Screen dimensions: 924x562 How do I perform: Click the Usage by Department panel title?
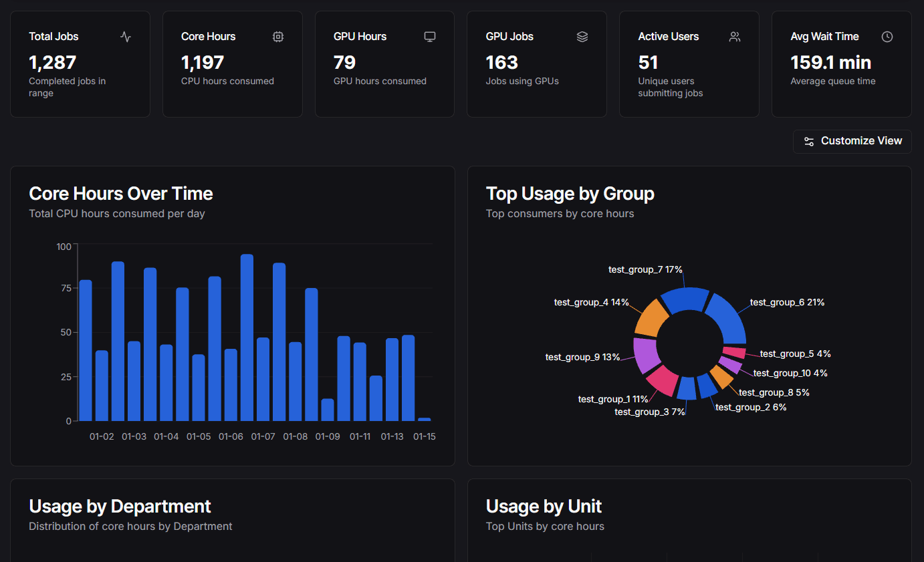[120, 507]
